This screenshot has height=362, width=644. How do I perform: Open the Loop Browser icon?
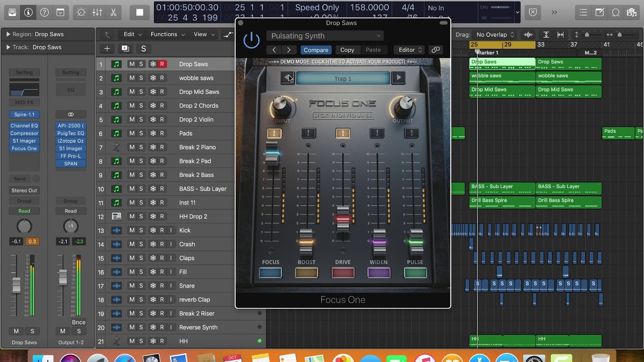point(616,12)
